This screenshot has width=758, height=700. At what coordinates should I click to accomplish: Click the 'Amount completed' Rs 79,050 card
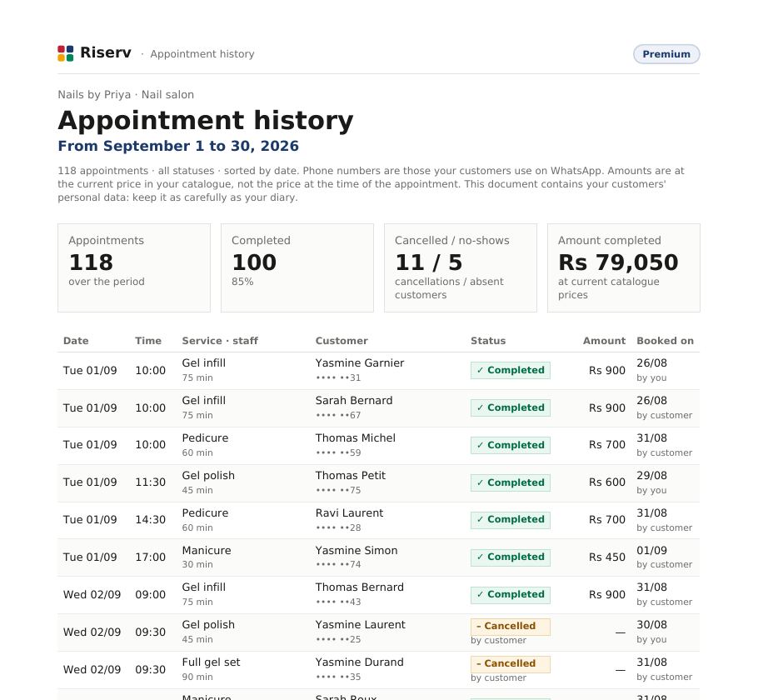coord(624,267)
